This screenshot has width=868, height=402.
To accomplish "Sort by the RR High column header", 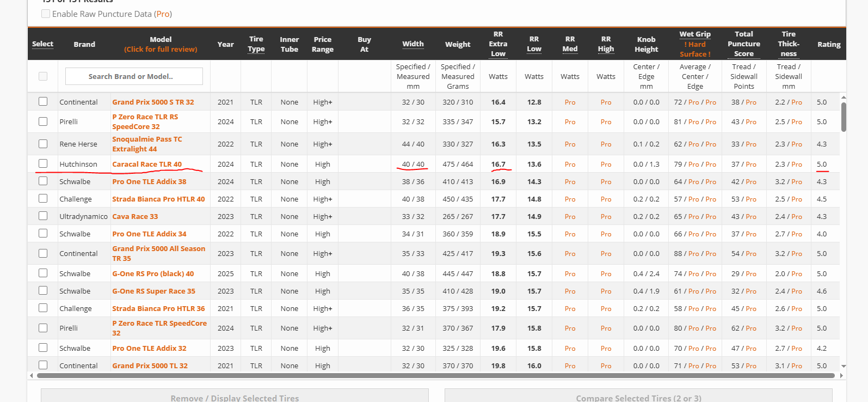I will [x=606, y=44].
